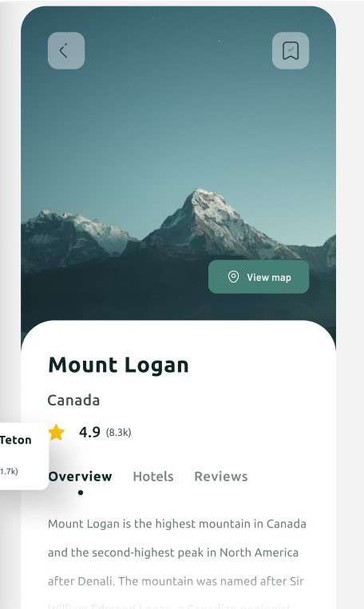Click the map pin icon

coord(233,277)
